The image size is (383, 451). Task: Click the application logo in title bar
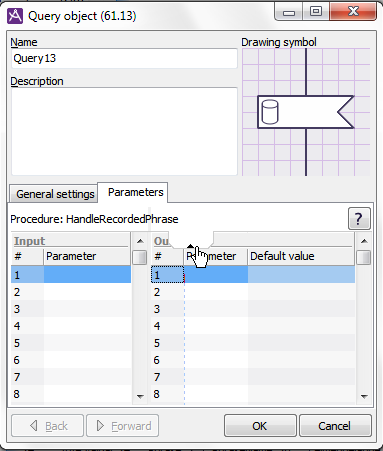pos(15,16)
